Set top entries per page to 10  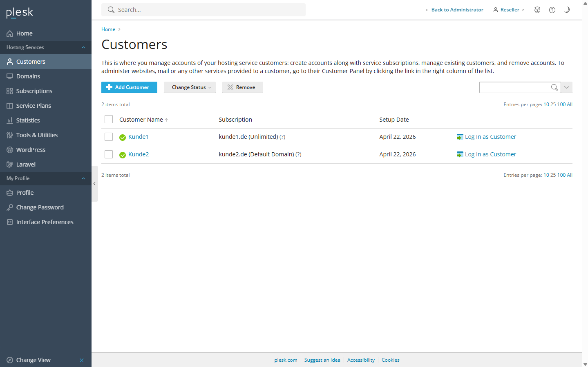[546, 105]
